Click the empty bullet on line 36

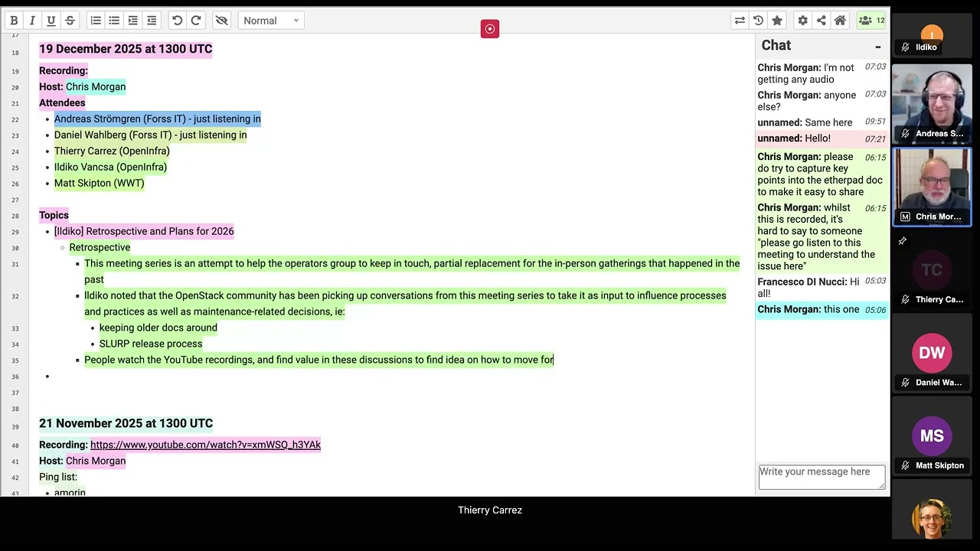pyautogui.click(x=47, y=376)
